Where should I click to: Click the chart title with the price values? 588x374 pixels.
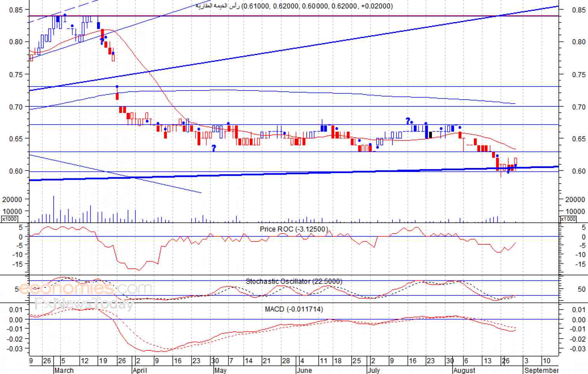pyautogui.click(x=294, y=6)
